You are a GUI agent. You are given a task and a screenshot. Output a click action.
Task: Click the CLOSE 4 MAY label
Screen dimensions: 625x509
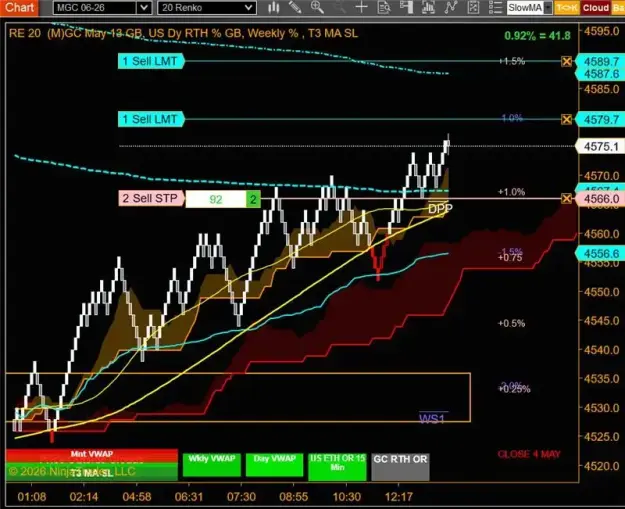[x=529, y=454]
